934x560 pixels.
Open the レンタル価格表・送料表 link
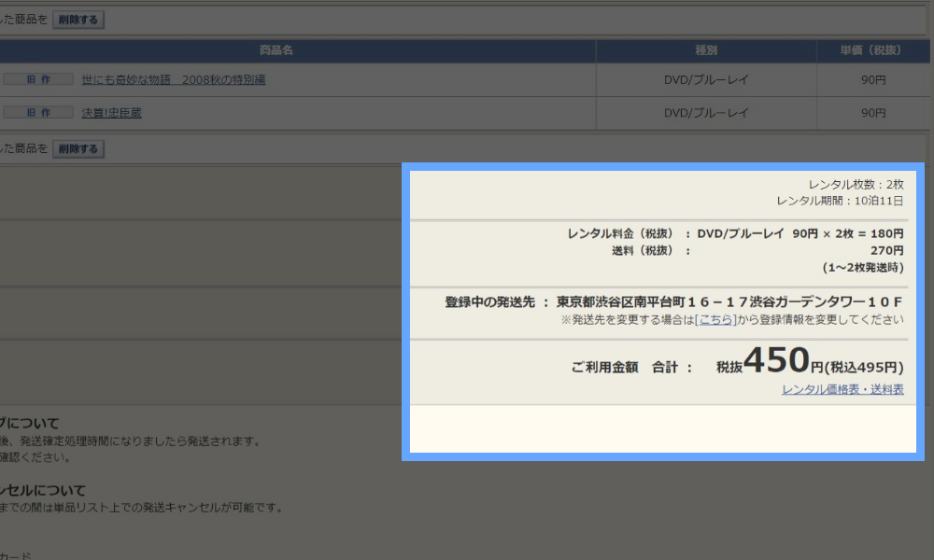coord(842,389)
